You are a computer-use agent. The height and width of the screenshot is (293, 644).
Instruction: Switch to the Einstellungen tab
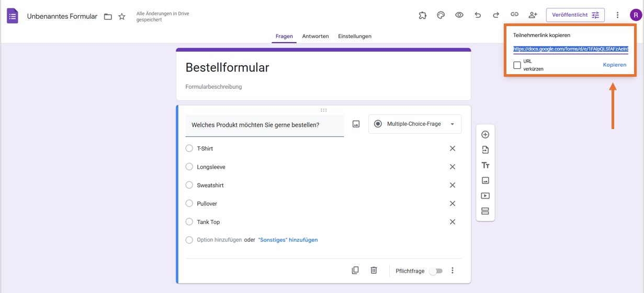click(355, 37)
